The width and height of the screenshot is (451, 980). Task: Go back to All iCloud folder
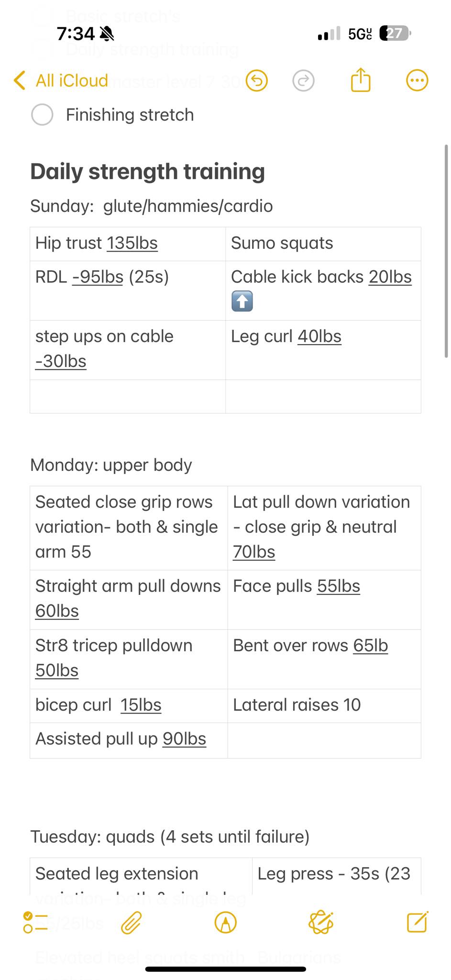pos(61,80)
